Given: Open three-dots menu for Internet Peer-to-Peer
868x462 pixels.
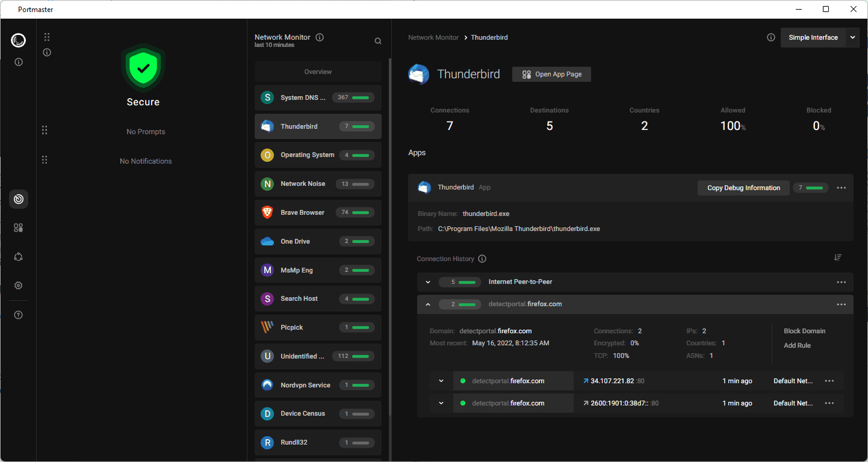Looking at the screenshot, I should [x=842, y=282].
